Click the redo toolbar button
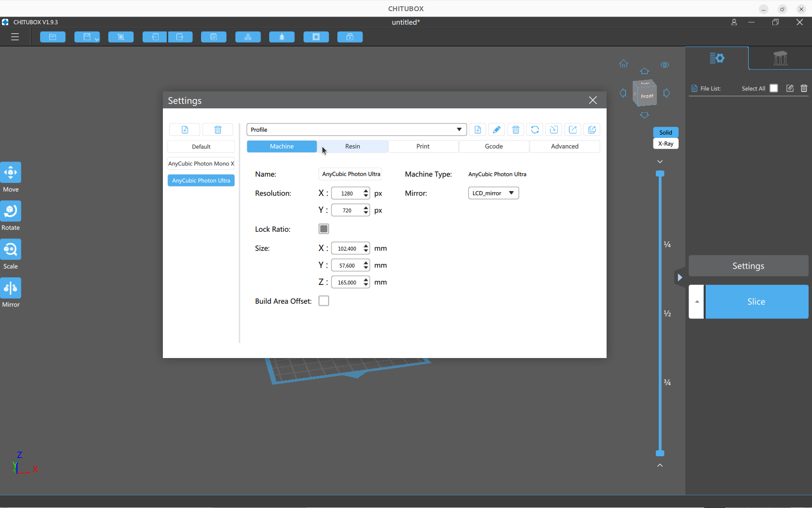 pyautogui.click(x=180, y=37)
